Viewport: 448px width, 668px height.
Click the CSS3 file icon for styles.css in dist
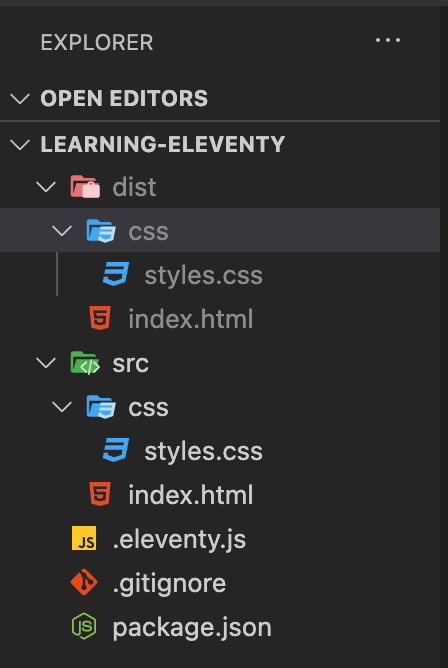[x=116, y=274]
